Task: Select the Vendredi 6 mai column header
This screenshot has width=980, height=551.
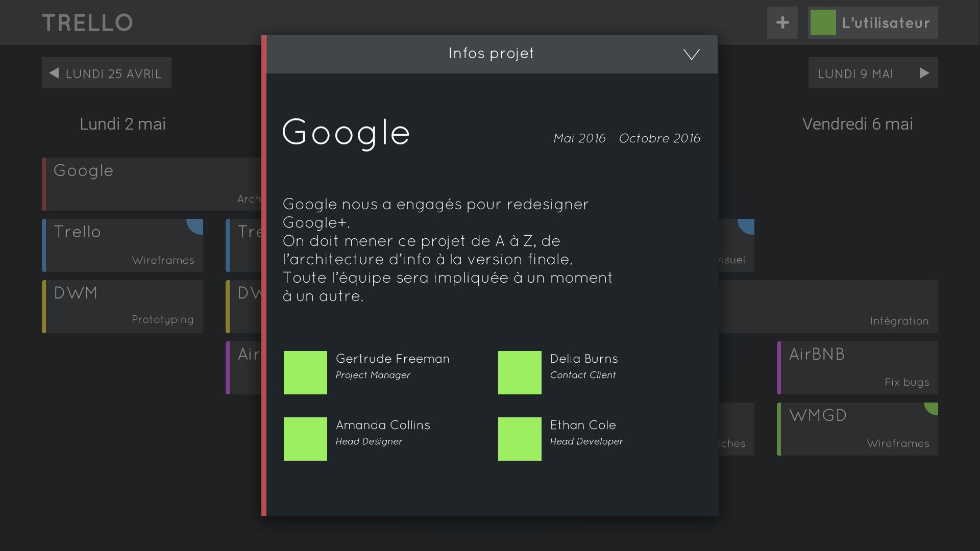Action: pyautogui.click(x=857, y=123)
